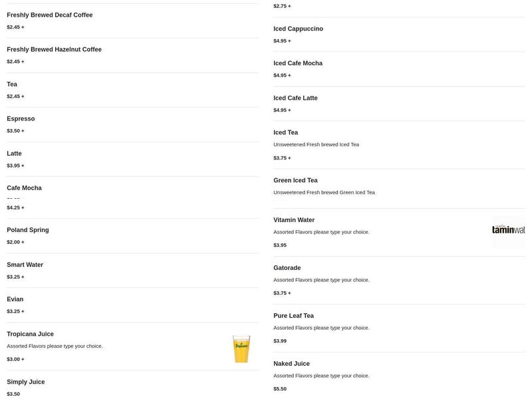Image resolution: width=532 pixels, height=399 pixels.
Task: Select Freshly Brewed Hazelnut Coffee item
Action: pyautogui.click(x=54, y=50)
